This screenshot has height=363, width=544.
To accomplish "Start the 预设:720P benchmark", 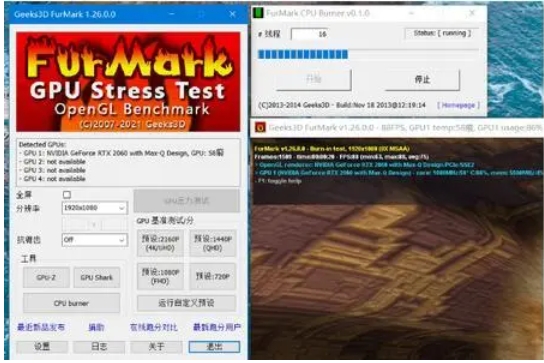I will point(213,277).
